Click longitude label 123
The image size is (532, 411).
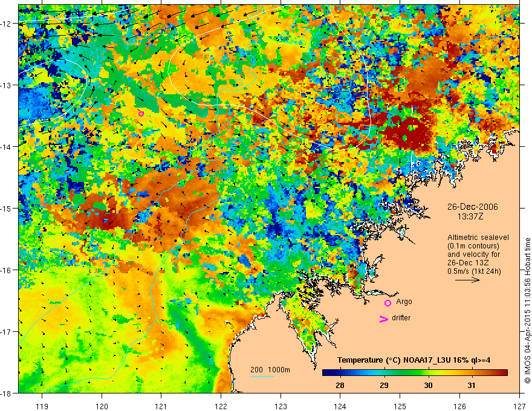[281, 406]
